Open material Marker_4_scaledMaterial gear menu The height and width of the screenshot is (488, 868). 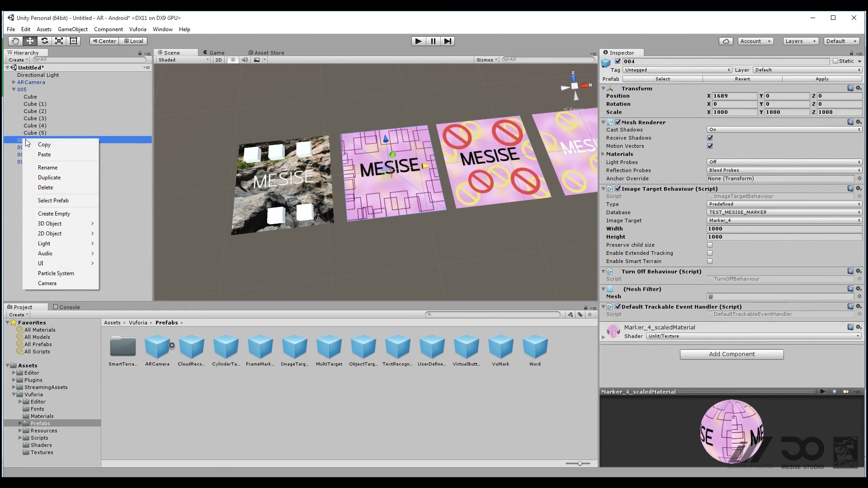tap(859, 327)
